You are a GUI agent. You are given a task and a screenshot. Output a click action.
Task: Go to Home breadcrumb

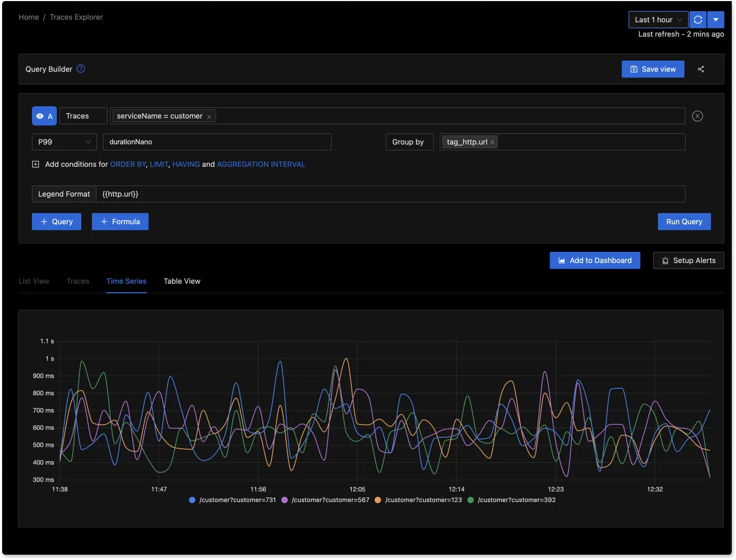(x=29, y=17)
